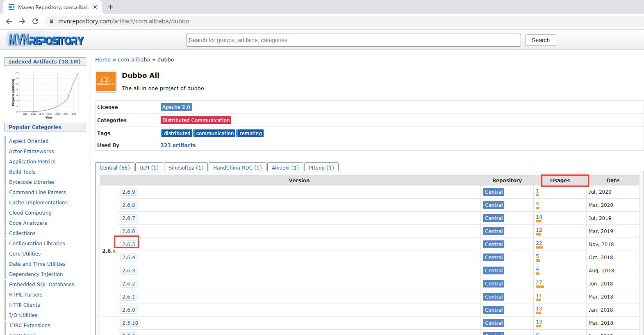Select the communication tag
The width and height of the screenshot is (644, 335).
[x=215, y=133]
